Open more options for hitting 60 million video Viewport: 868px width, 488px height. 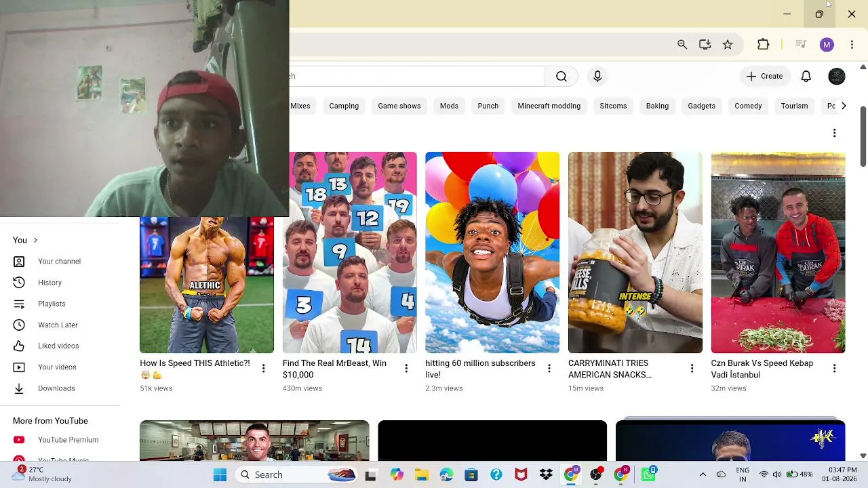[549, 369]
